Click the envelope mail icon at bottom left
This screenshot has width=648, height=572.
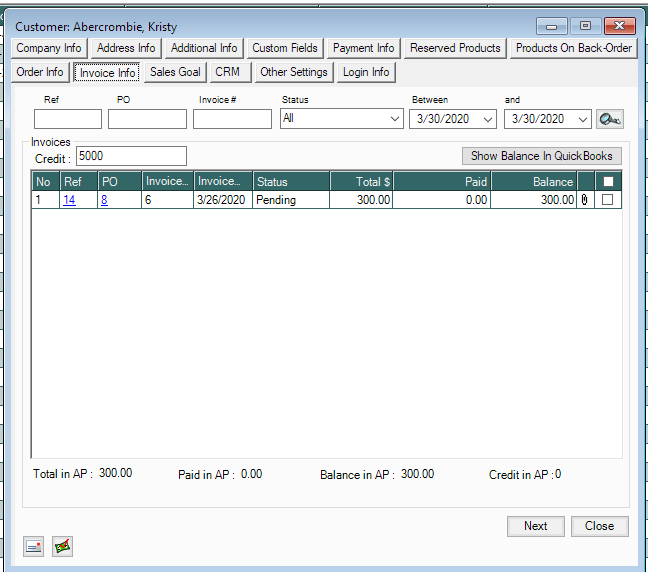[x=34, y=546]
